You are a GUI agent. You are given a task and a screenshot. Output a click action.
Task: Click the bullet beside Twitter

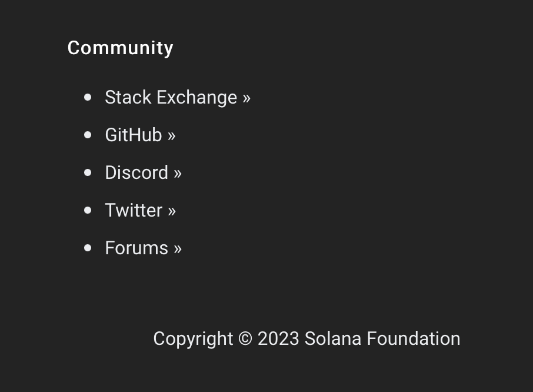click(x=88, y=210)
